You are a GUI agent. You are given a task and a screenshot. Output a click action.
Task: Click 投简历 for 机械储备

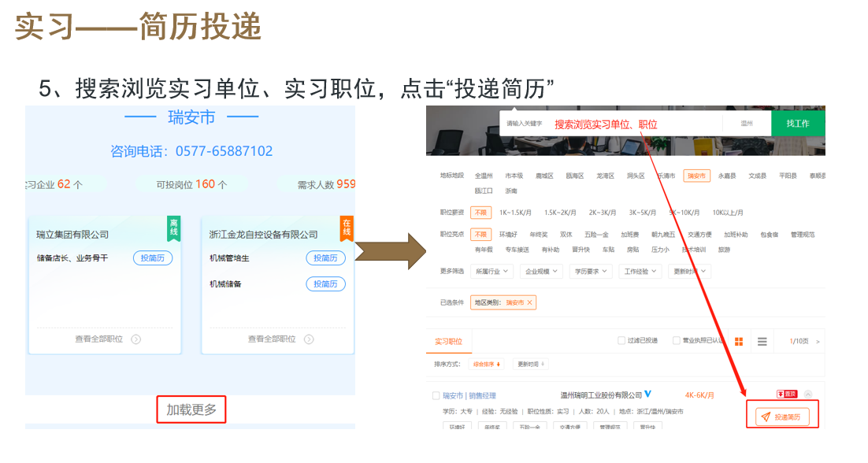325,283
